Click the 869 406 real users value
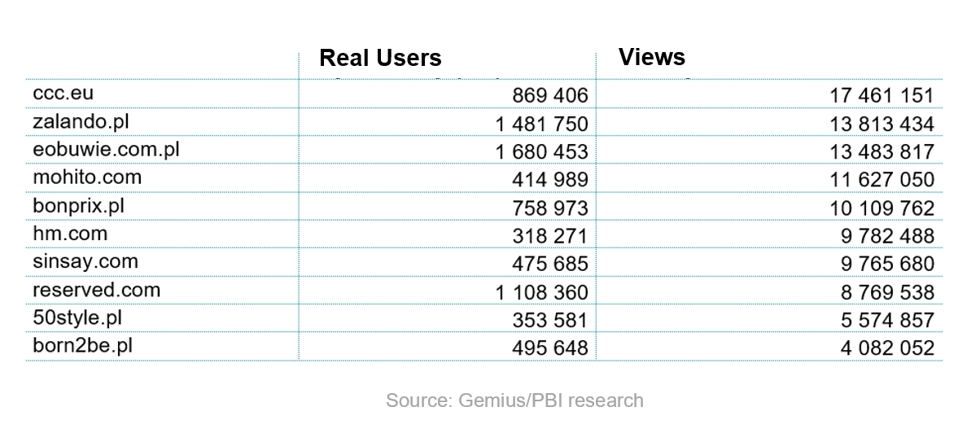 click(549, 95)
